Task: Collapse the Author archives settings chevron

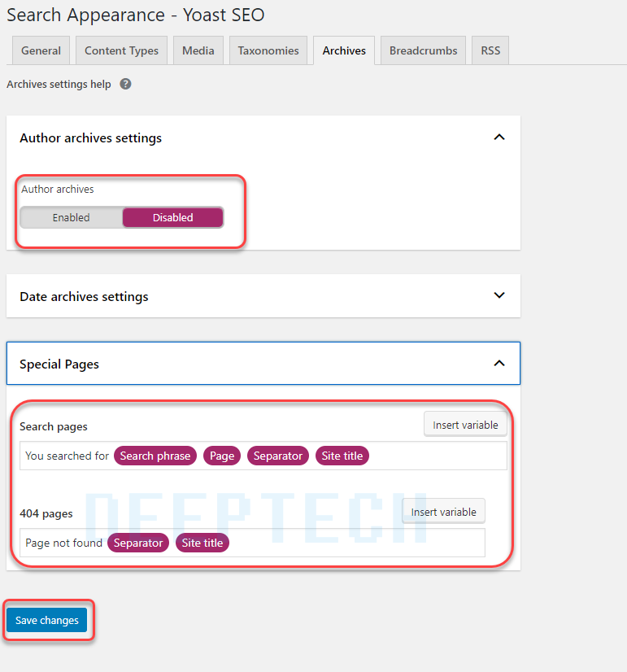Action: tap(499, 137)
